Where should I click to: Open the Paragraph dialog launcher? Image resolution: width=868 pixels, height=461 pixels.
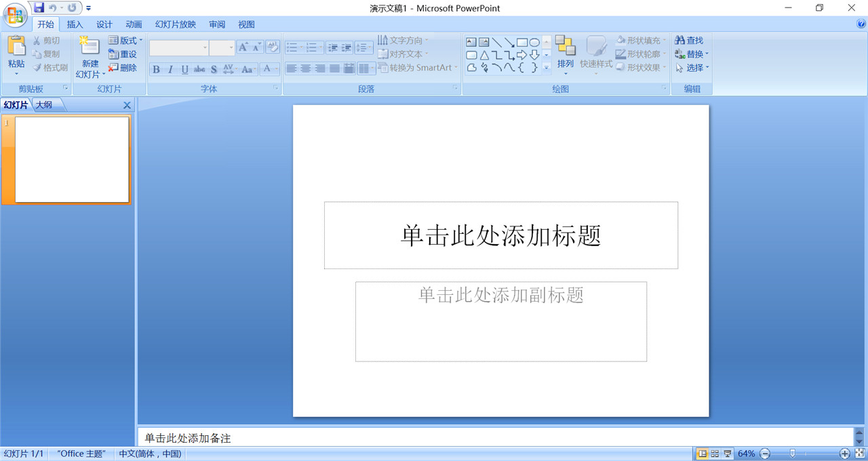pyautogui.click(x=456, y=89)
